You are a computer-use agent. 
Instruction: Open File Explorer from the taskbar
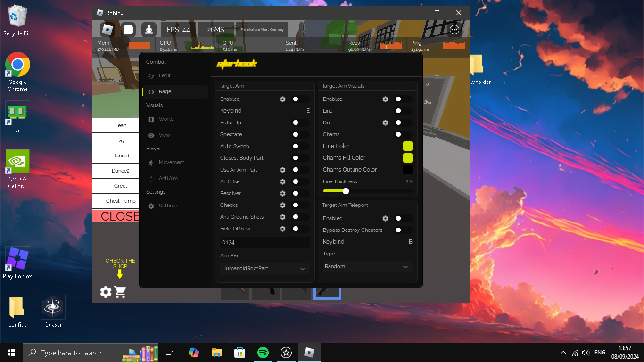pos(217,353)
